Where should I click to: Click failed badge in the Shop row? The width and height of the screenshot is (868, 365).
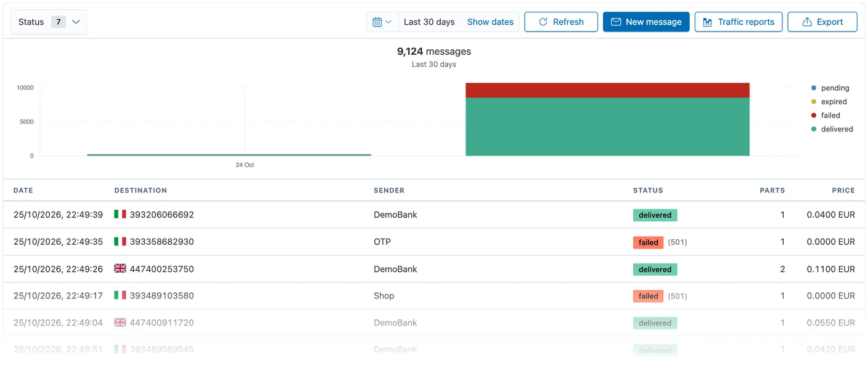tap(648, 296)
